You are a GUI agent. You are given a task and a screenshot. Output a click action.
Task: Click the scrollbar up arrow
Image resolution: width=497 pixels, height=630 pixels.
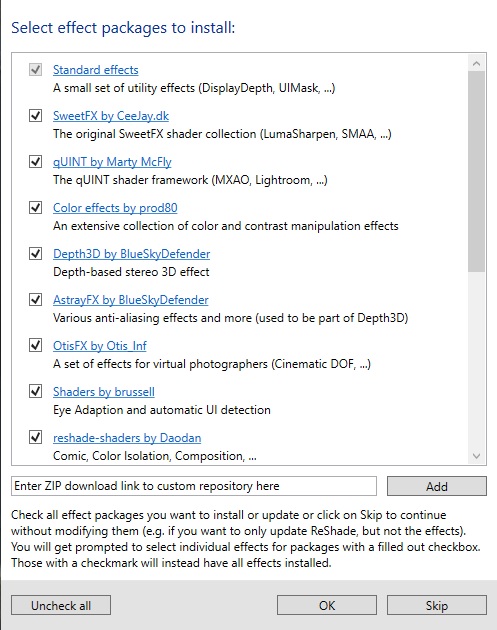477,63
